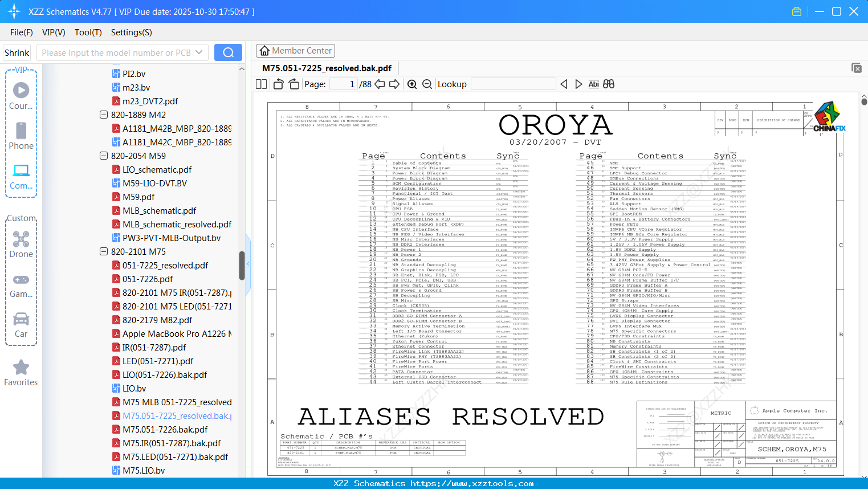The height and width of the screenshot is (489, 868).
Task: Click the Shrink button
Action: point(17,52)
